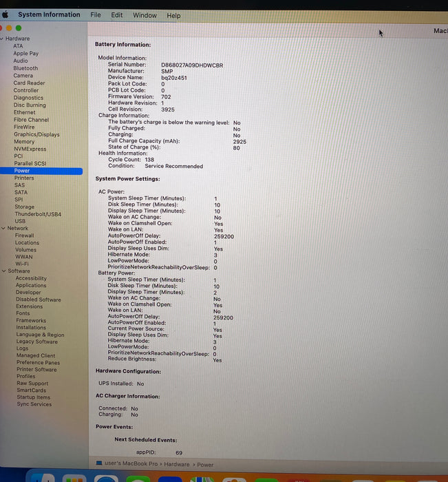Select FireWire in the sidebar
448x482 pixels.
[24, 127]
